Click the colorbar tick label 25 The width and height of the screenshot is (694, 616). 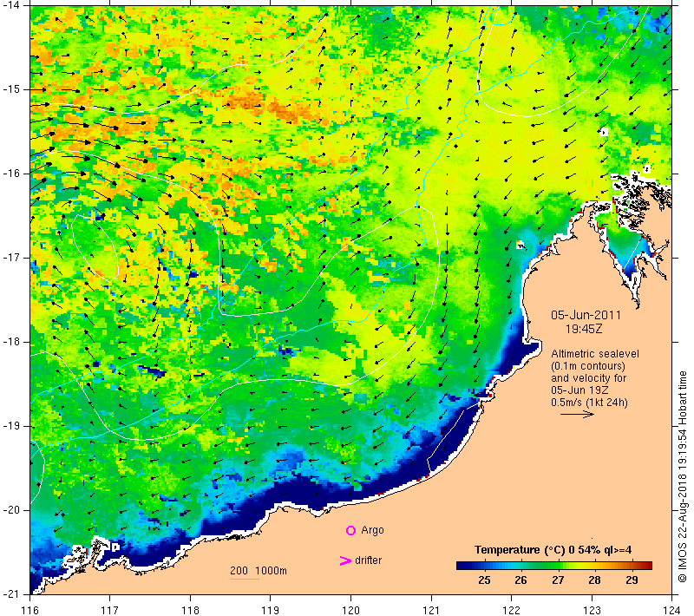pos(484,580)
